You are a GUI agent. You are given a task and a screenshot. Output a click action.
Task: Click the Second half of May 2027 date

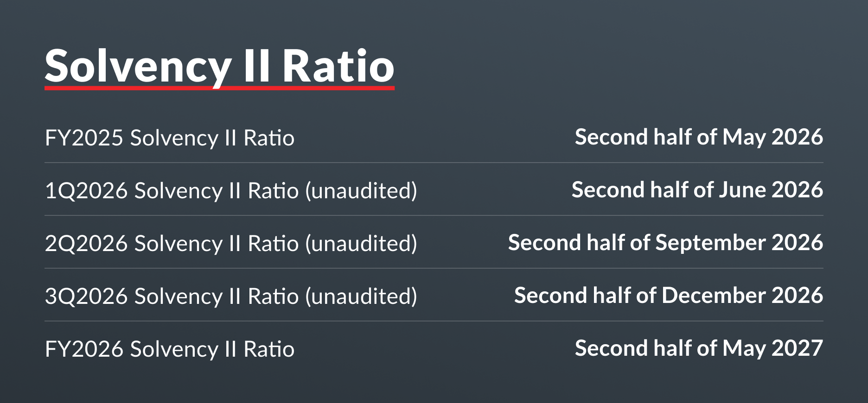(x=699, y=348)
